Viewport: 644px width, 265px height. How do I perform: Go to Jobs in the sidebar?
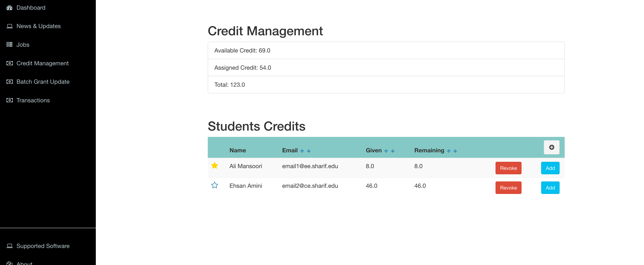click(23, 45)
